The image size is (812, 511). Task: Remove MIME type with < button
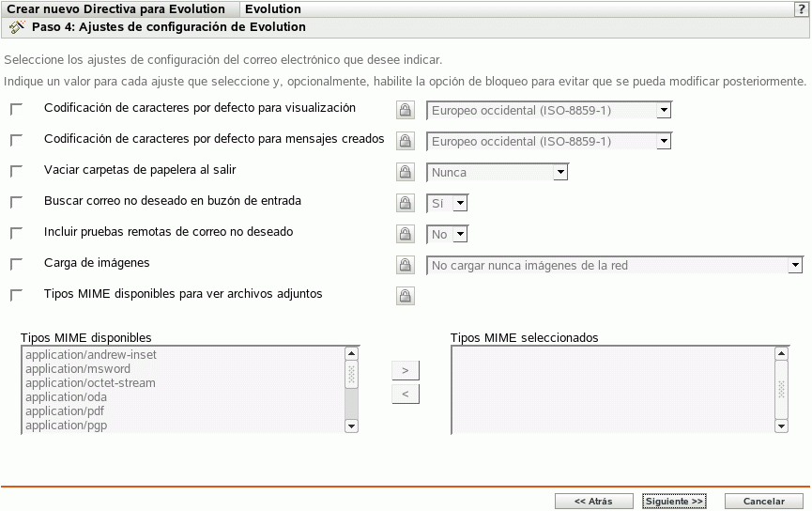coord(406,394)
